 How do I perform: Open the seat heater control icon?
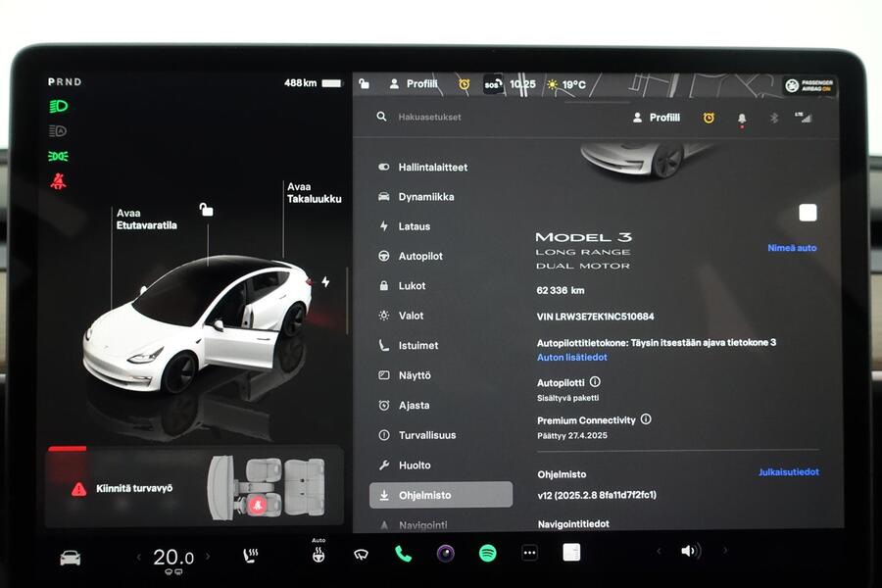point(250,556)
